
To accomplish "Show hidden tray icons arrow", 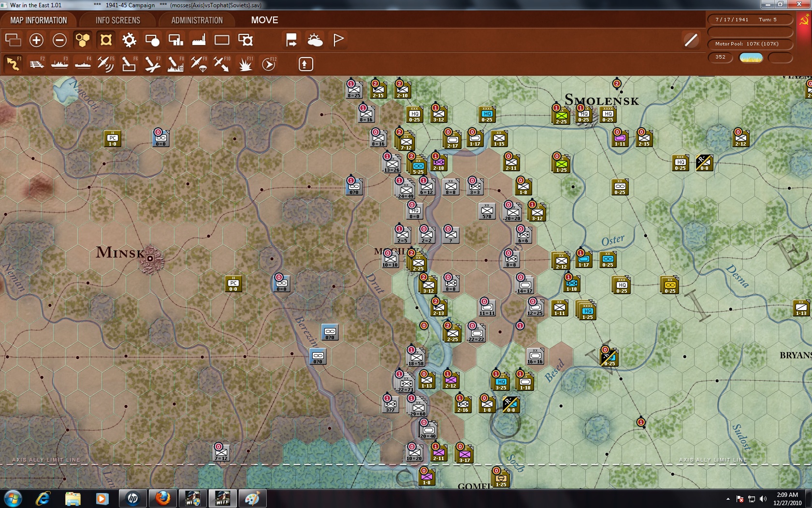I will 728,499.
